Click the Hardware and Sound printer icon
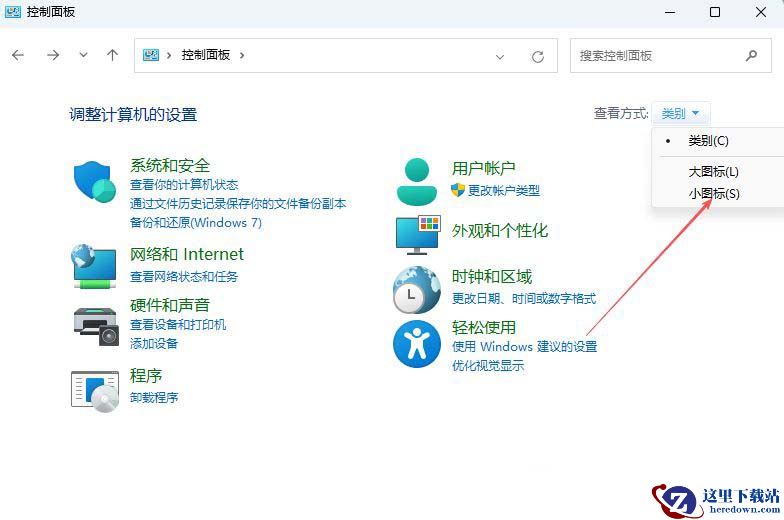The height and width of the screenshot is (520, 784). [x=96, y=324]
